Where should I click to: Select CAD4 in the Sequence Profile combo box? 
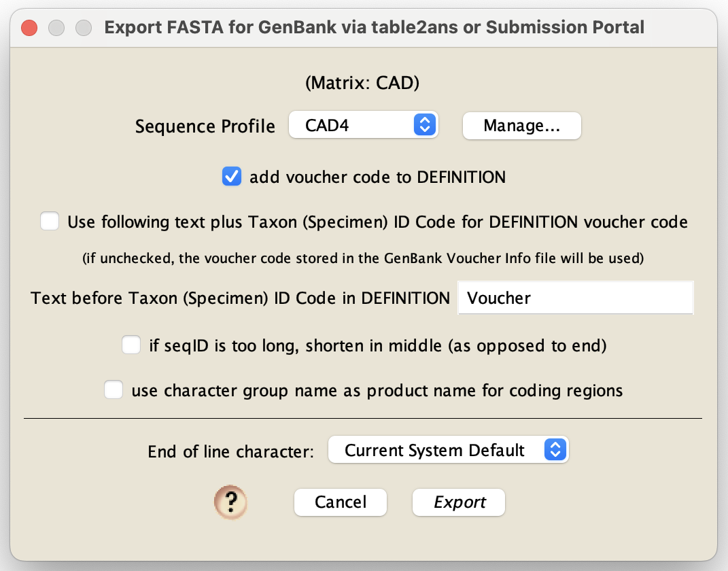click(364, 124)
